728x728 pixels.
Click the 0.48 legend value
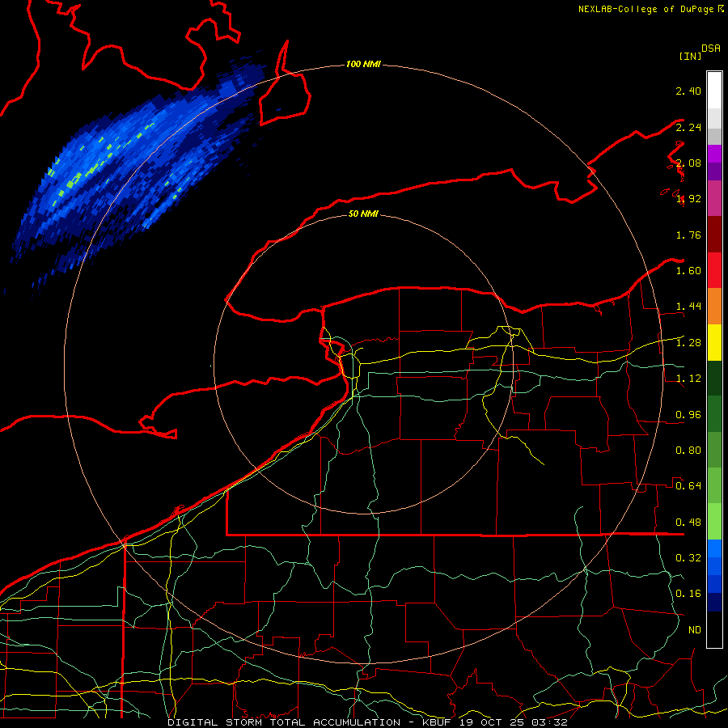pyautogui.click(x=688, y=523)
